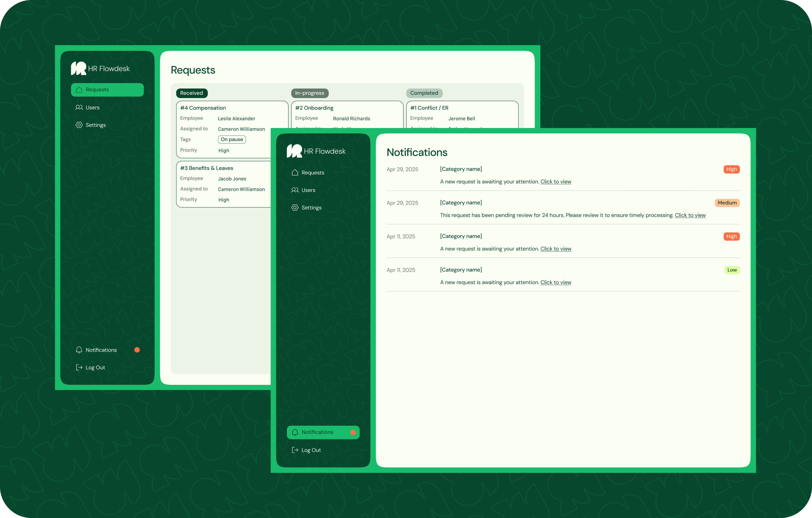Select the highlighted Requests menu item in the back sidebar
This screenshot has width=812, height=518.
107,90
